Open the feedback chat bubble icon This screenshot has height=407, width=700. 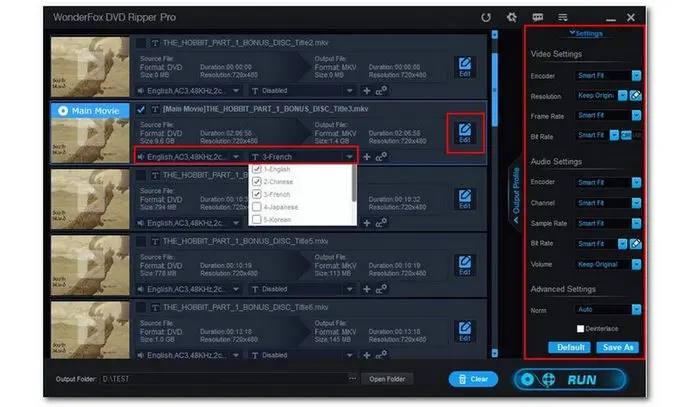[538, 17]
